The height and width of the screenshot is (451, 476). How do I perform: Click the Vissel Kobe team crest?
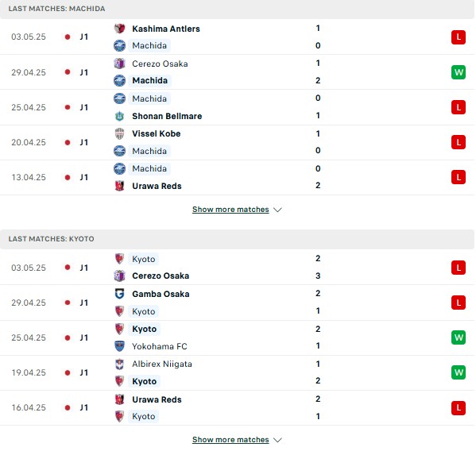tap(120, 133)
